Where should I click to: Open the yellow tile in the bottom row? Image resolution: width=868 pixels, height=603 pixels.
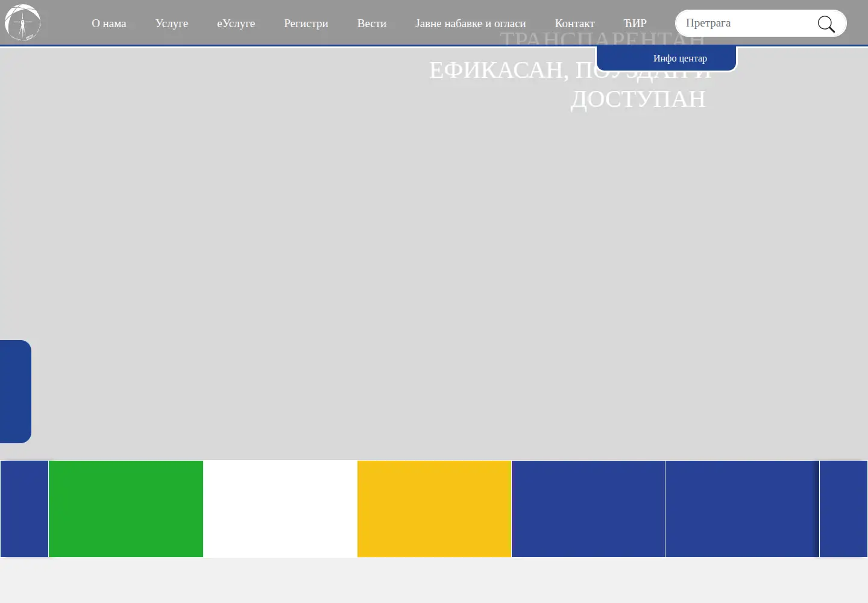click(434, 509)
